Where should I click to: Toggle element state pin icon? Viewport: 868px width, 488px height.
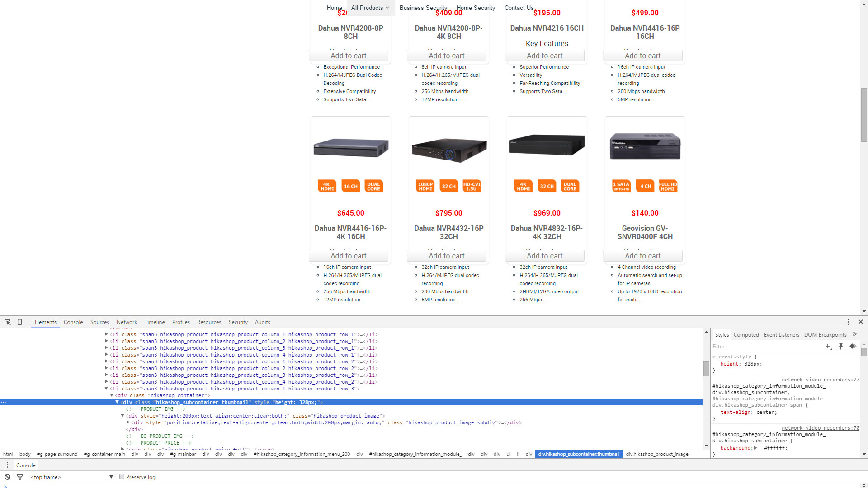(x=841, y=347)
